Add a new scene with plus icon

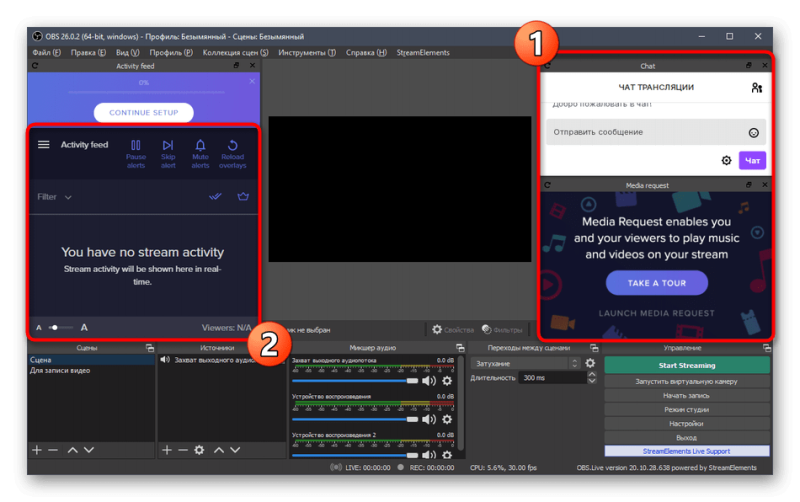37,450
